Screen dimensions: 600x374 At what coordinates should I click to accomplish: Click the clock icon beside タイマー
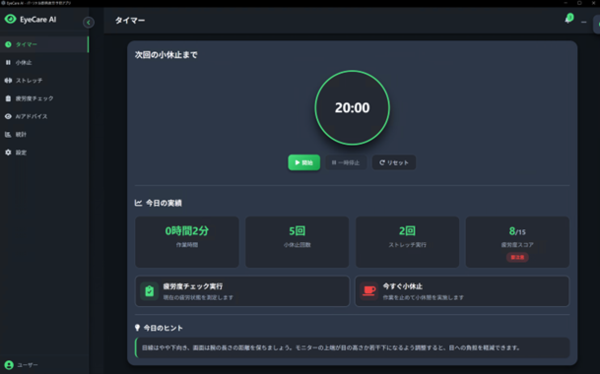[x=8, y=44]
